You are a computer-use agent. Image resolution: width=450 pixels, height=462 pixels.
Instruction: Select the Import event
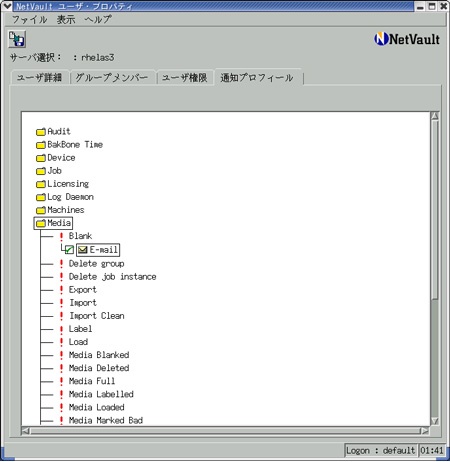coord(83,303)
